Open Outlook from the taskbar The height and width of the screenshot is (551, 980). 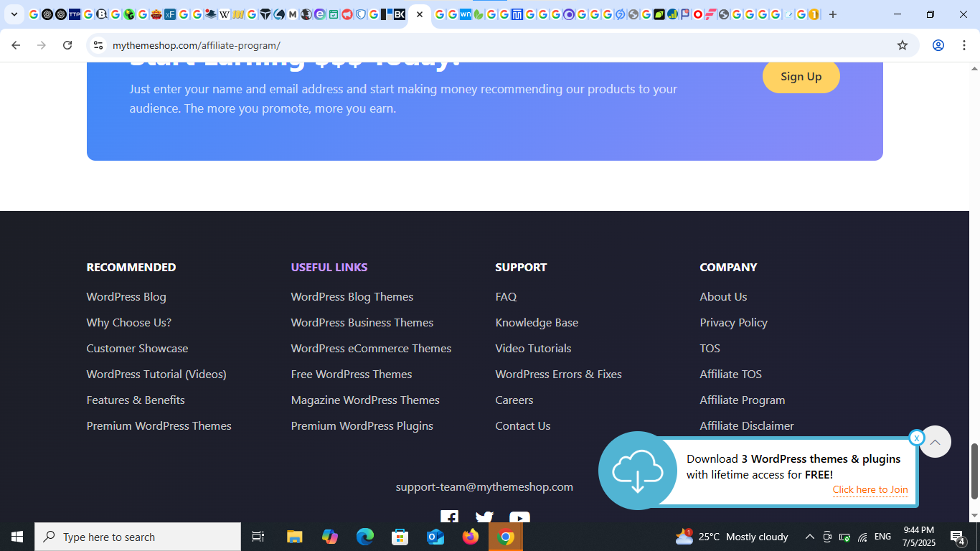[435, 537]
